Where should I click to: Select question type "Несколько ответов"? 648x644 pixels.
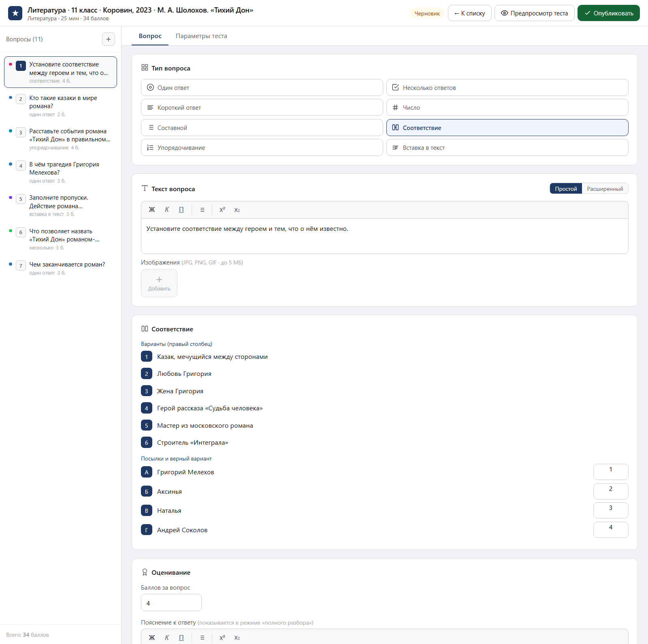pos(507,87)
